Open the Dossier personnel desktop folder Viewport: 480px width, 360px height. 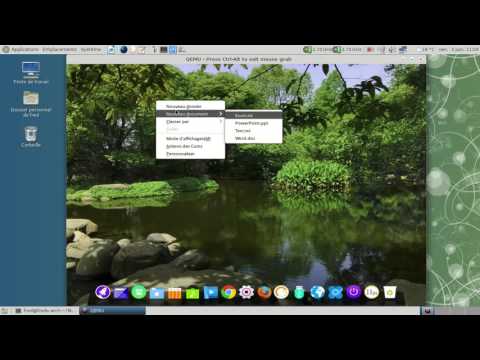click(31, 104)
